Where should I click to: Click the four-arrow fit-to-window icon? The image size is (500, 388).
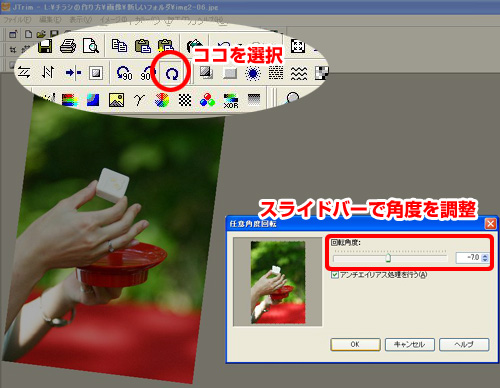[298, 46]
